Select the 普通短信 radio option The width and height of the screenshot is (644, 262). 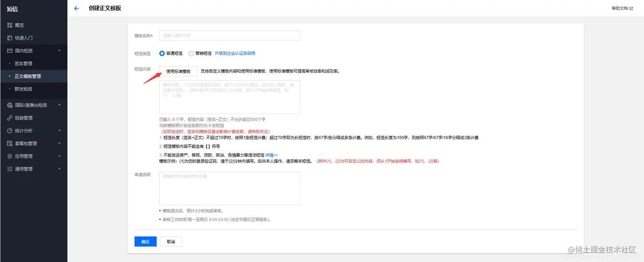162,53
